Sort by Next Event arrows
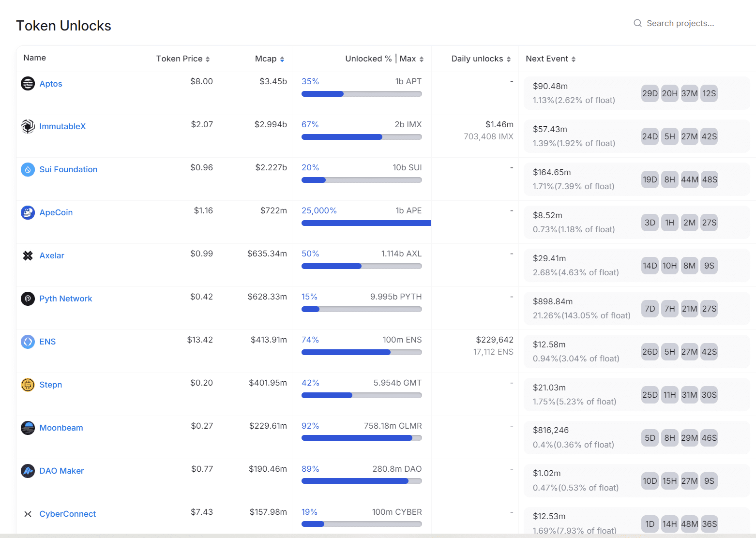Viewport: 756px width, 538px height. [574, 59]
